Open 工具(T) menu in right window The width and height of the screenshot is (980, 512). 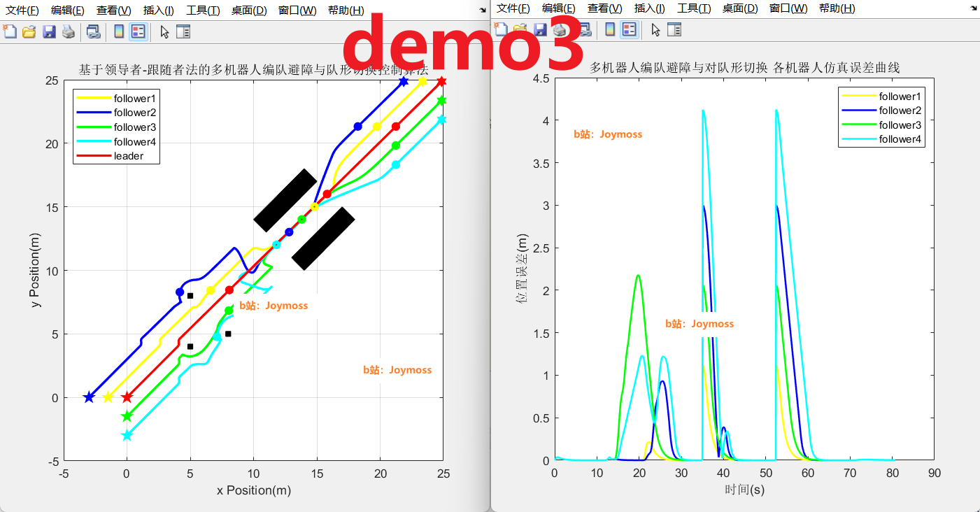(693, 9)
